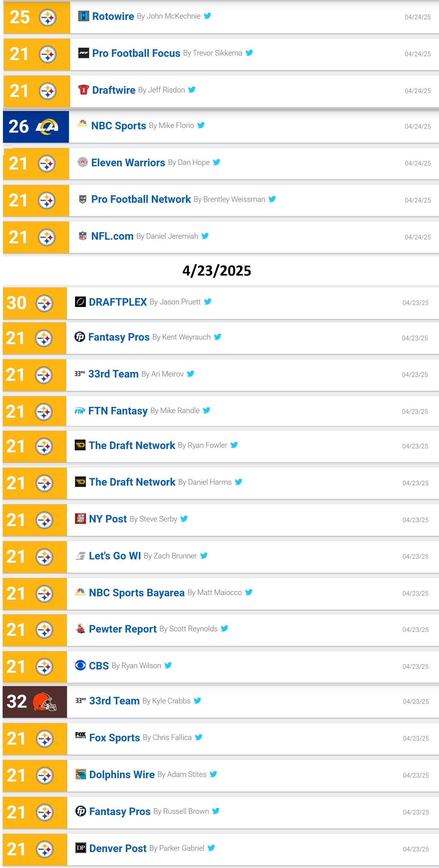Click Twitter bird beside Mike Florio
439x868 pixels.
(x=201, y=125)
